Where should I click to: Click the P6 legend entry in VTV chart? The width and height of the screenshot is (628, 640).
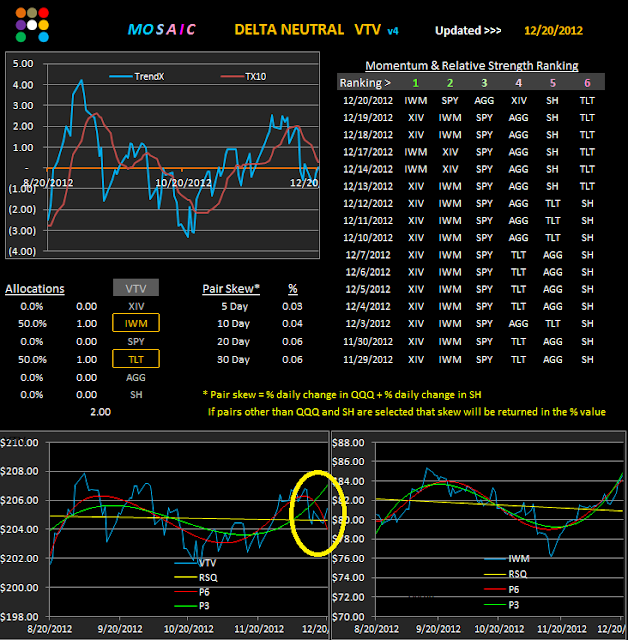(192, 592)
